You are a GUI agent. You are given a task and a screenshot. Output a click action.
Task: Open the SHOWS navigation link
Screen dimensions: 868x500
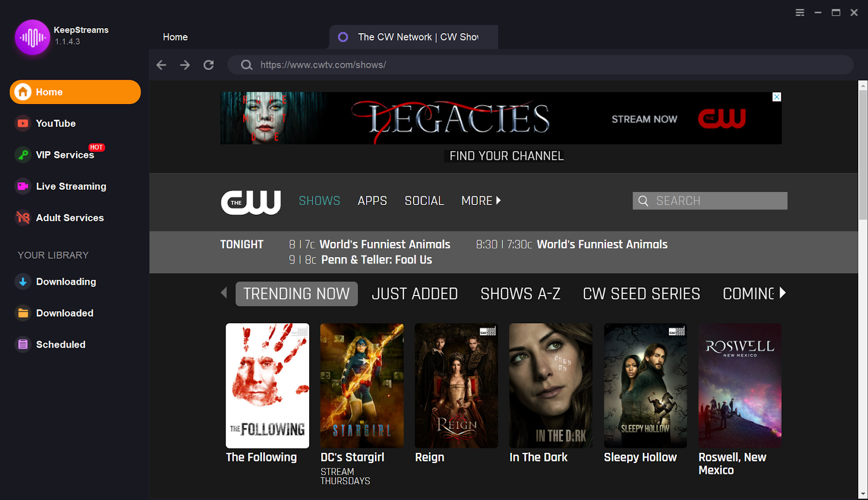coord(320,201)
